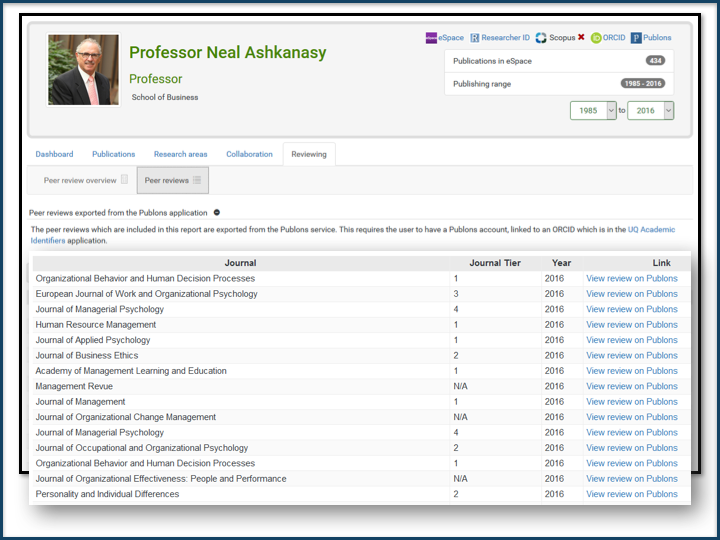Select the Peer reviews sub-tab
This screenshot has width=720, height=540.
(x=173, y=180)
